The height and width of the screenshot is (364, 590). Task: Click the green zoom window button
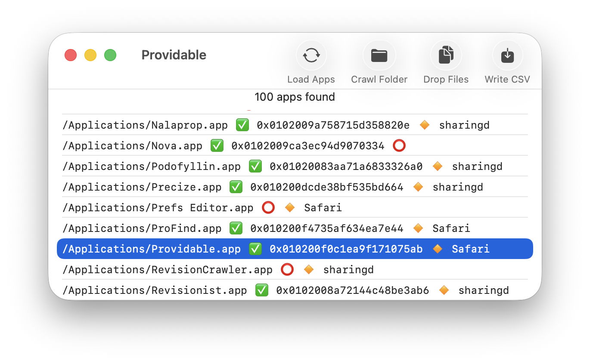pos(110,55)
